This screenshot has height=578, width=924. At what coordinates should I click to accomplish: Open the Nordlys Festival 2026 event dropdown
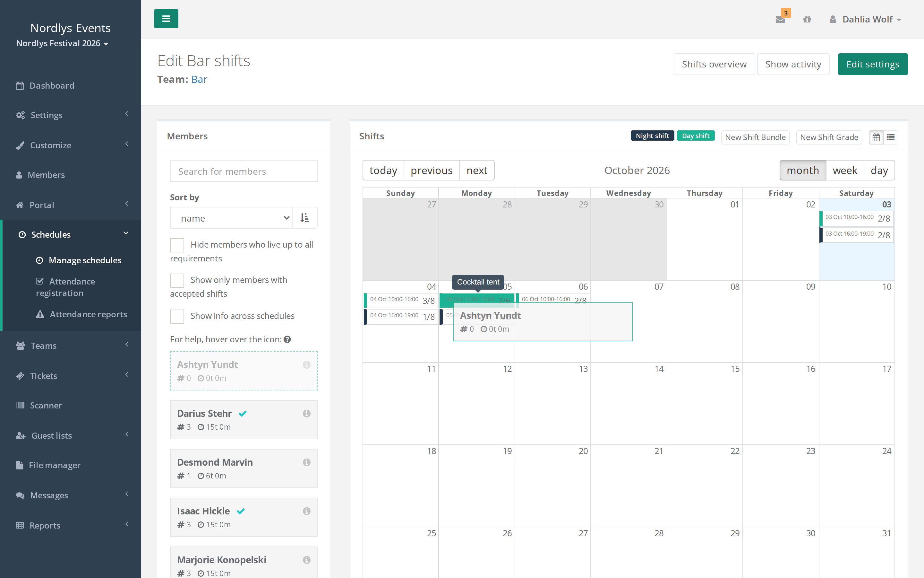coord(62,43)
